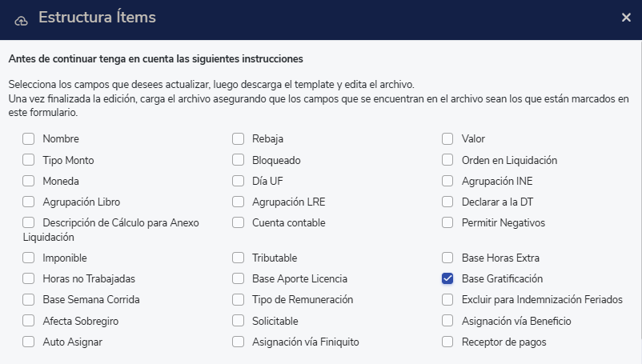The image size is (642, 364).
Task: Select Descripción de Cálculo para Anexo checkbox
Action: click(29, 222)
